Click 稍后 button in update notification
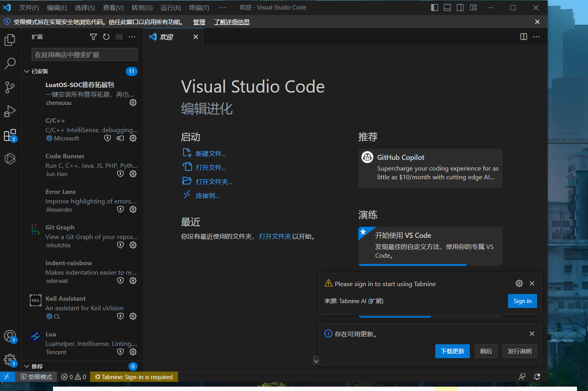 (486, 351)
